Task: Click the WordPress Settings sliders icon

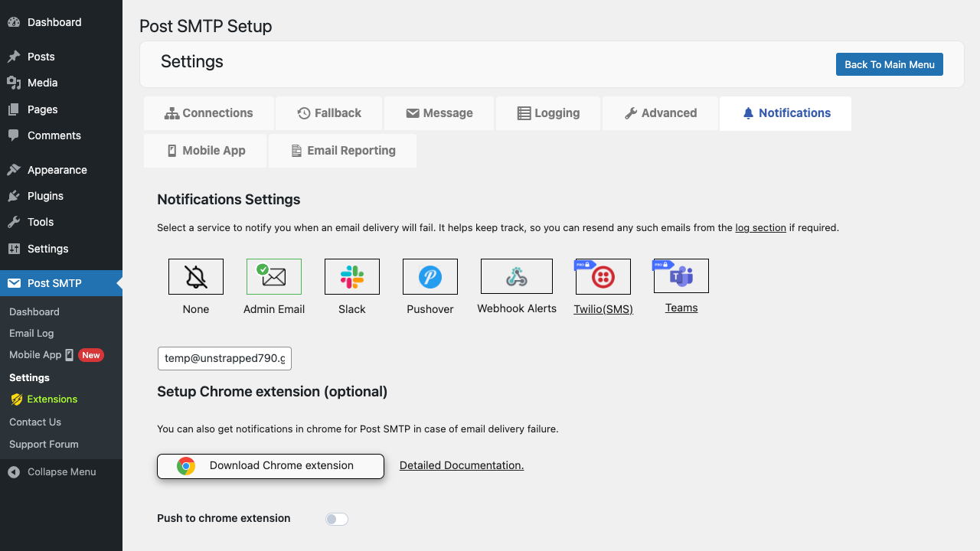Action: (x=14, y=249)
